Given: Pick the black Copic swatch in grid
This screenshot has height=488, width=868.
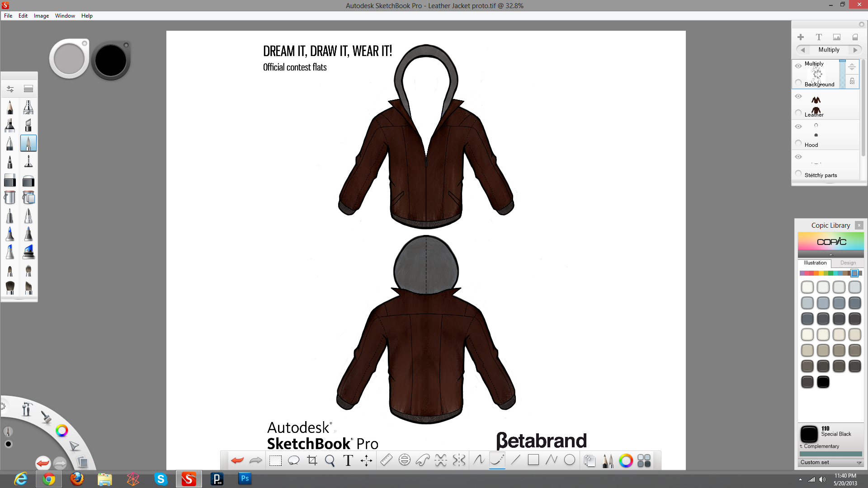Looking at the screenshot, I should [x=823, y=382].
